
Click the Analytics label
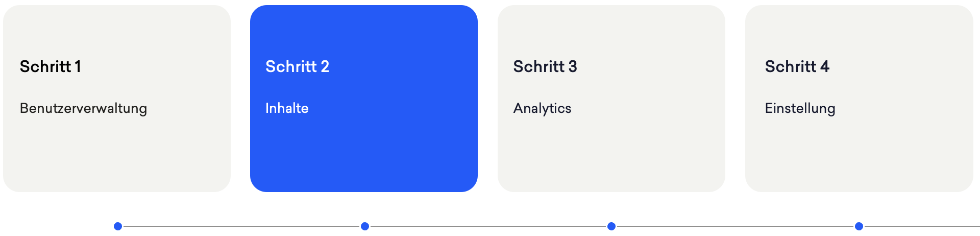(542, 108)
